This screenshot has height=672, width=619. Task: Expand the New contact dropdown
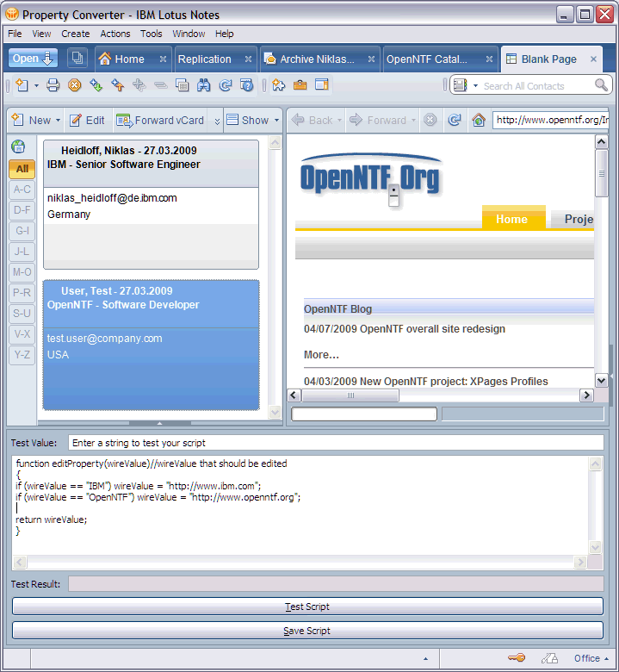pos(58,121)
